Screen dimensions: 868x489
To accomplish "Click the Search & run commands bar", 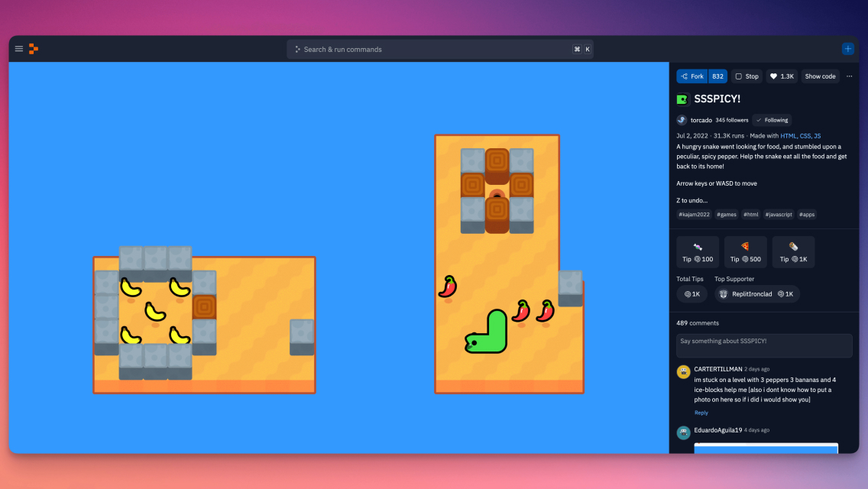I will 439,48.
